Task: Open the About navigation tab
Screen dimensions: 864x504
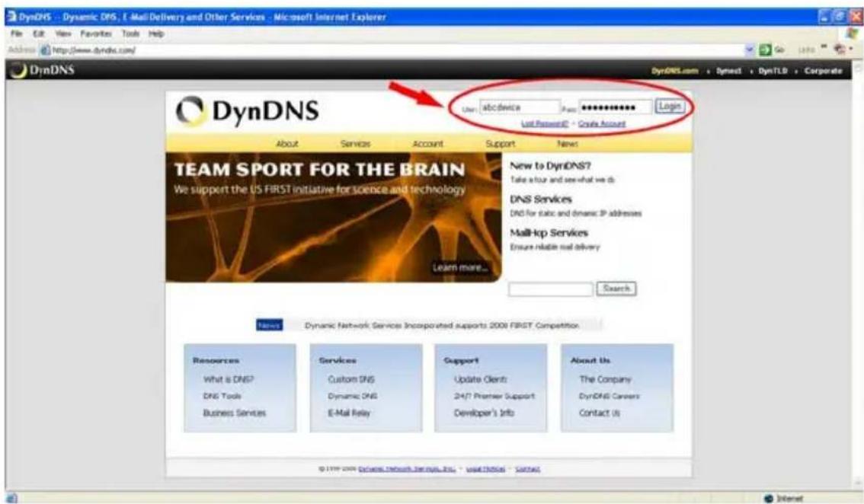Action: (x=287, y=144)
